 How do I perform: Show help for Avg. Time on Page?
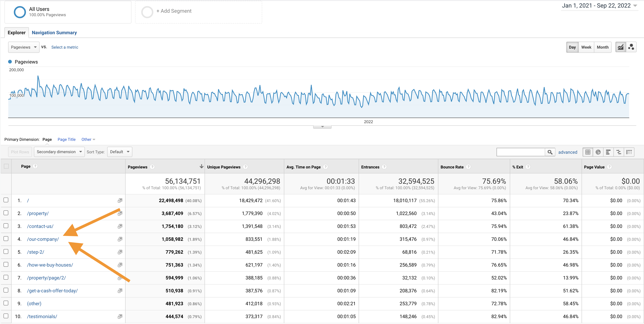[325, 167]
